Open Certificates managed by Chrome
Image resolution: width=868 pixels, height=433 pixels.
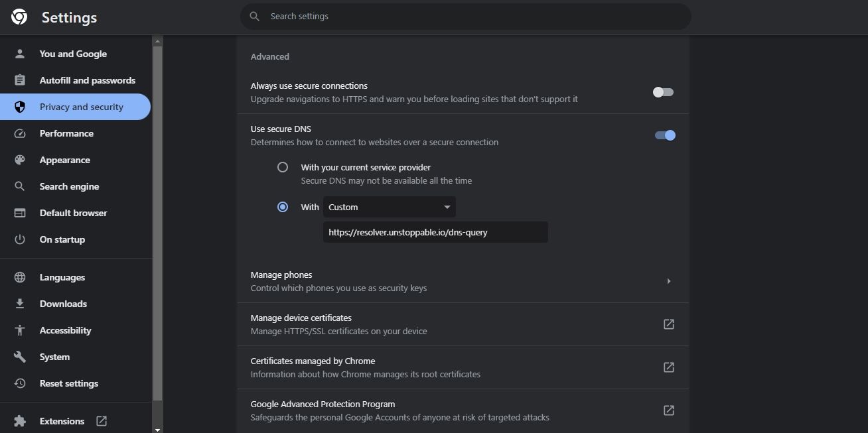coord(668,367)
